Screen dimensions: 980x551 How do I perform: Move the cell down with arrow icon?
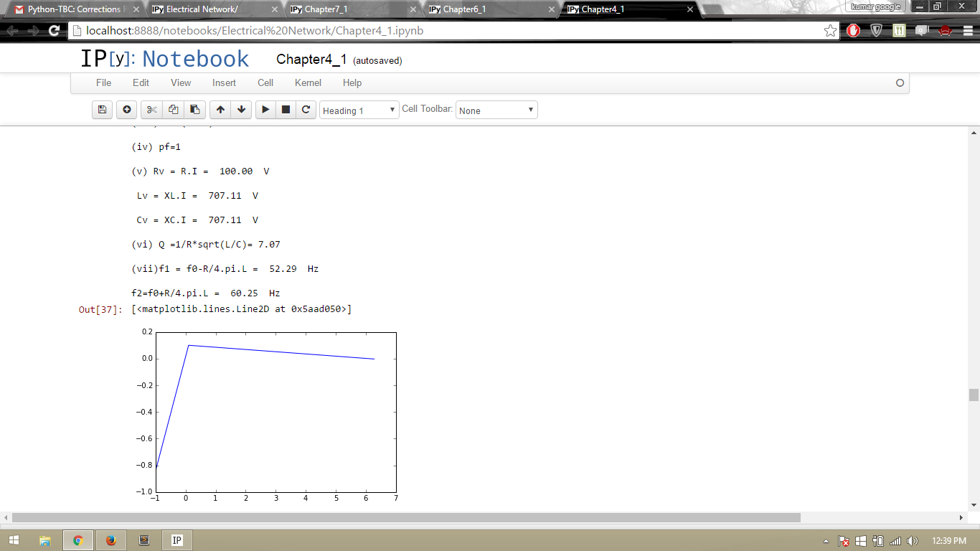pyautogui.click(x=242, y=110)
